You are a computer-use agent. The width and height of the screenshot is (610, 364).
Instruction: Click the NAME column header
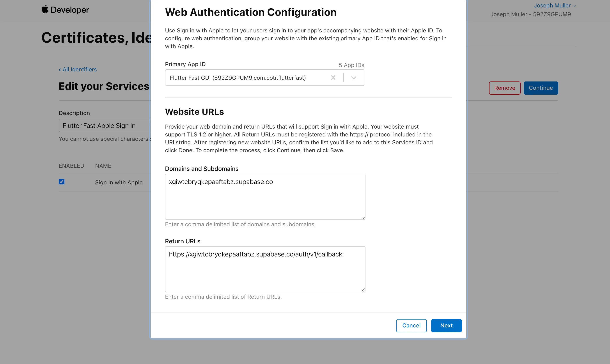(103, 166)
